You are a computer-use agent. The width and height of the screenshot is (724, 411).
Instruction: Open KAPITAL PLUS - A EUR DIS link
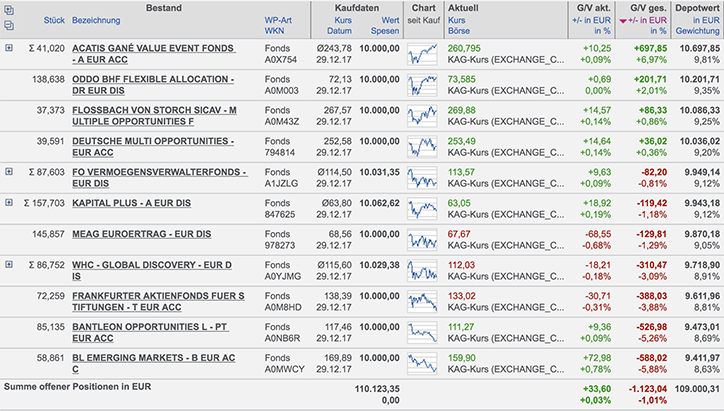click(132, 203)
